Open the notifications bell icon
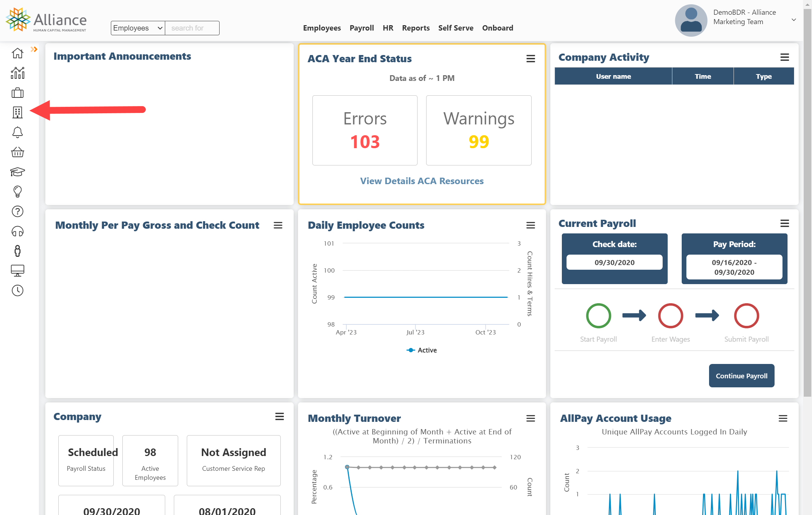812x515 pixels. (17, 132)
